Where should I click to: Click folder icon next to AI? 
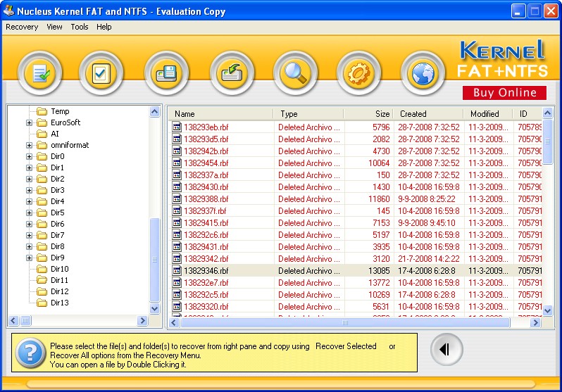pos(42,134)
